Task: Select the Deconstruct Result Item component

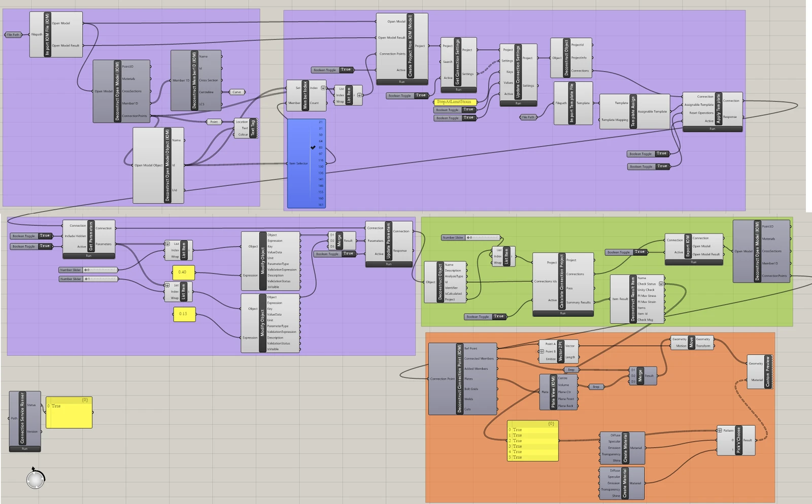Action: point(637,299)
